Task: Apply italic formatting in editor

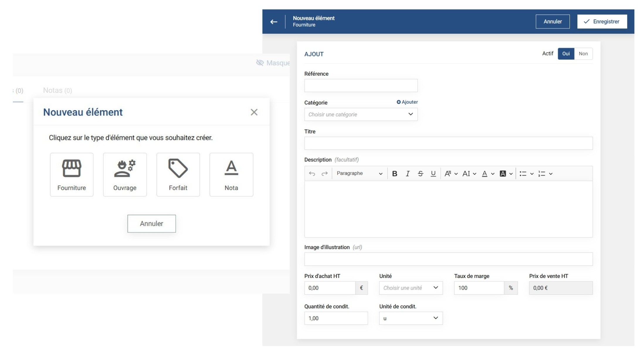Action: pos(407,174)
